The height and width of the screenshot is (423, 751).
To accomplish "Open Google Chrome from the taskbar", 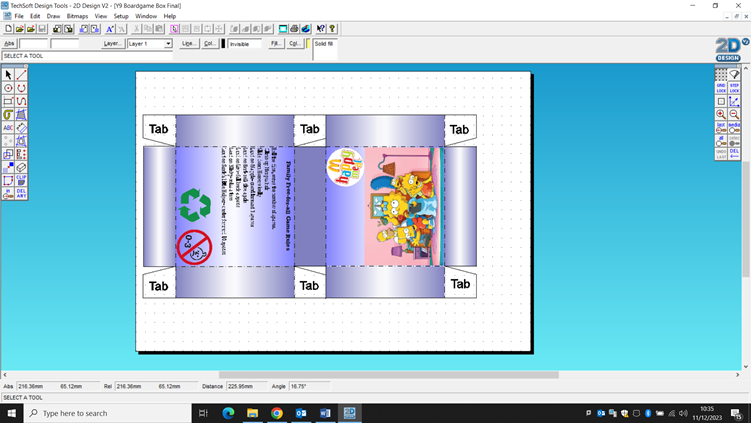I will coord(277,413).
